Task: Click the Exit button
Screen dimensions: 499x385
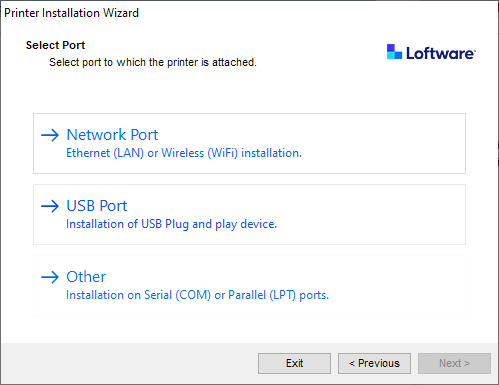Action: point(294,363)
